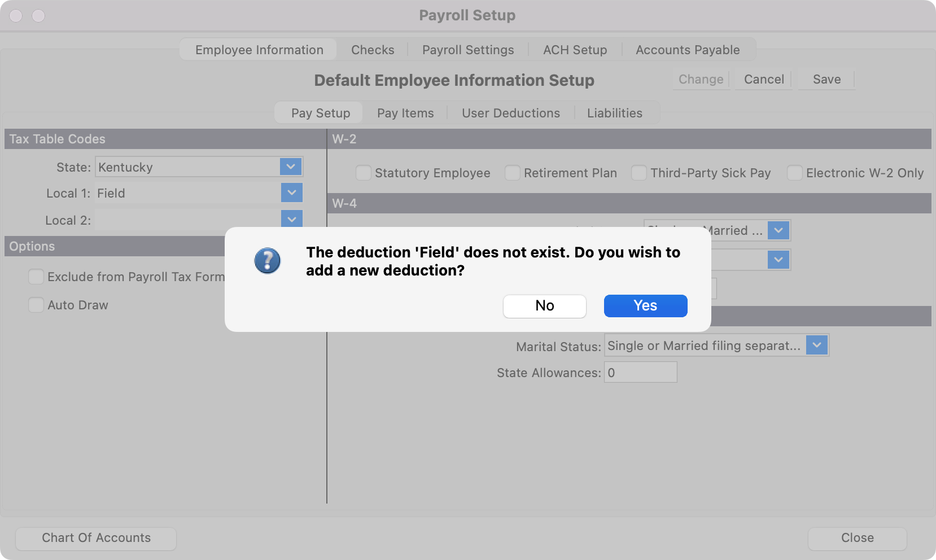Click the question mark dialog icon
The height and width of the screenshot is (560, 936).
[x=267, y=261]
